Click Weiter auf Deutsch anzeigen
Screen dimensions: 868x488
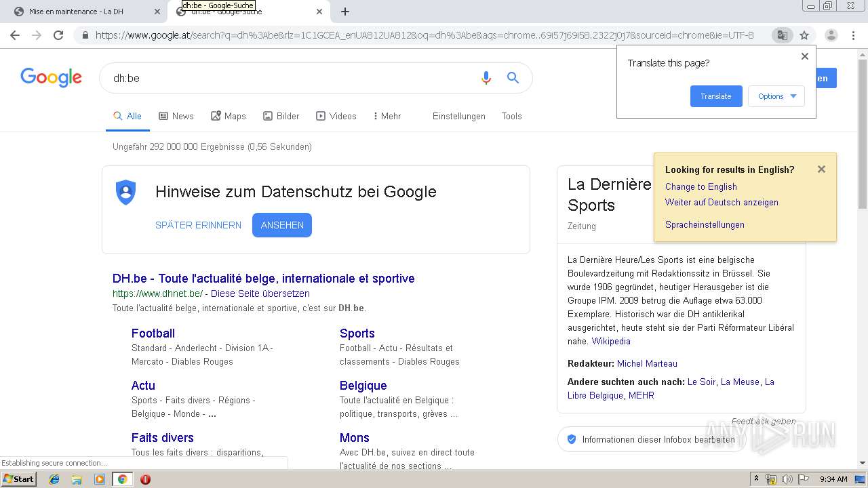722,202
